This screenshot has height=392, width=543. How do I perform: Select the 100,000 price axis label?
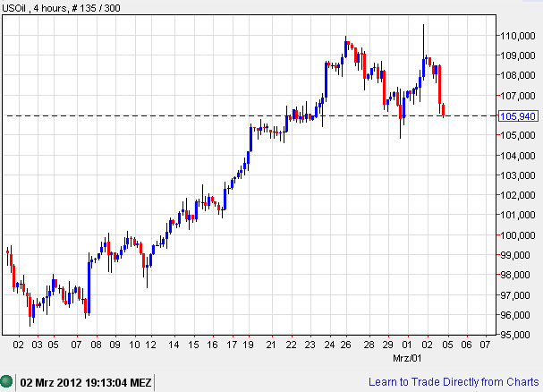coord(518,235)
